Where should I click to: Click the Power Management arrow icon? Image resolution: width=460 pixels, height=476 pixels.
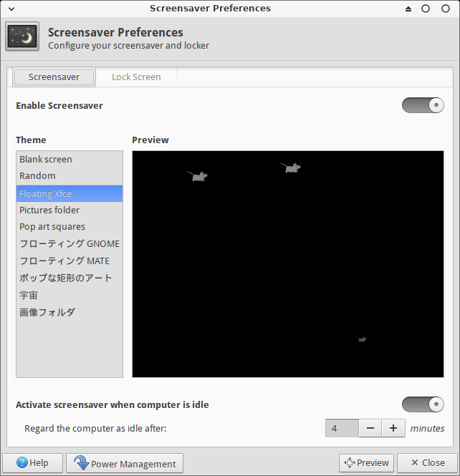coord(81,462)
